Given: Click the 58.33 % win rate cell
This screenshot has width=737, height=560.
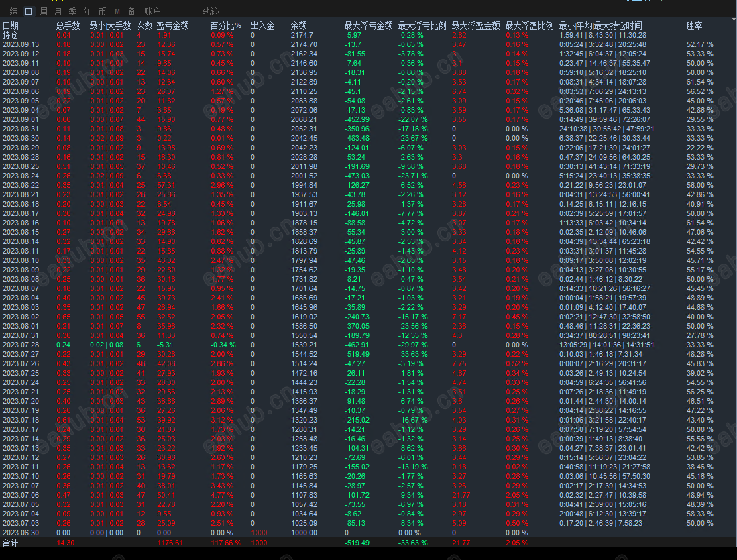Looking at the screenshot, I should click(x=700, y=514).
